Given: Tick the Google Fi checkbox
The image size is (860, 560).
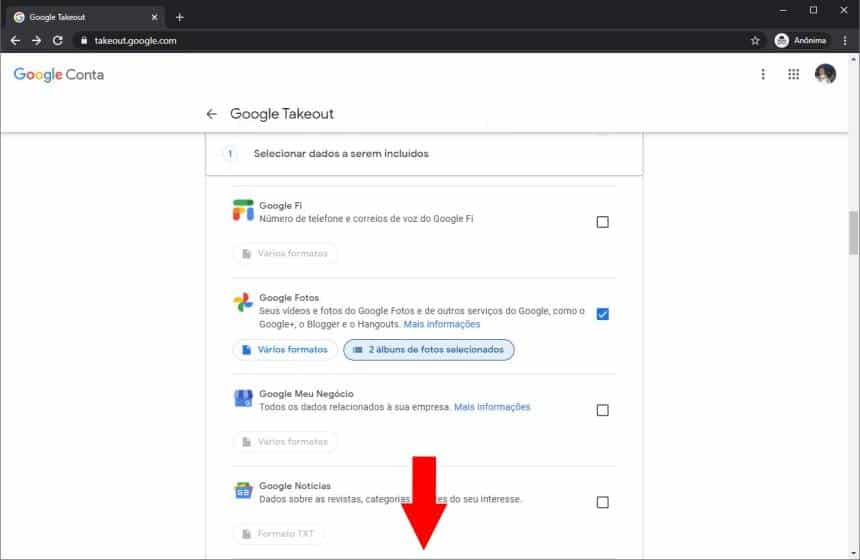Looking at the screenshot, I should (x=603, y=222).
